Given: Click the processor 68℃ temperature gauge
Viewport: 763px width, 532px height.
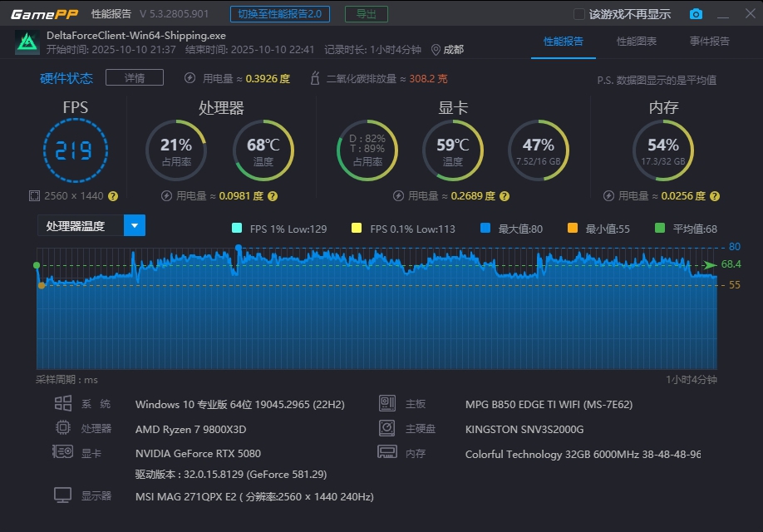Looking at the screenshot, I should (x=263, y=150).
